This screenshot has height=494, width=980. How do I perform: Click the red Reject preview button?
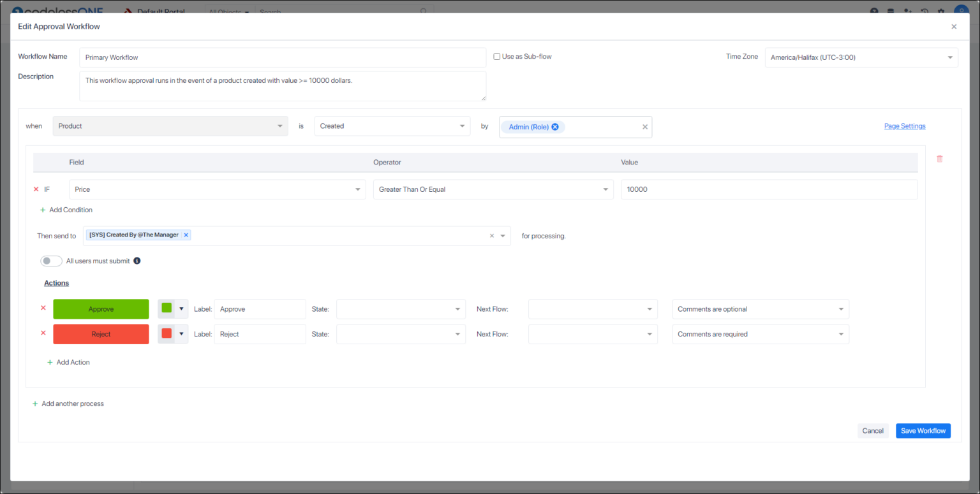(x=101, y=334)
